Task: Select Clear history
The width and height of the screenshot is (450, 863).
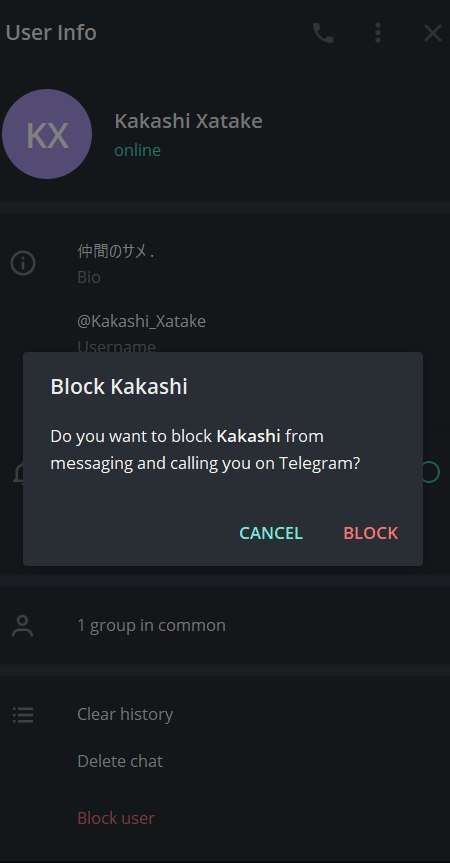Action: tap(125, 714)
